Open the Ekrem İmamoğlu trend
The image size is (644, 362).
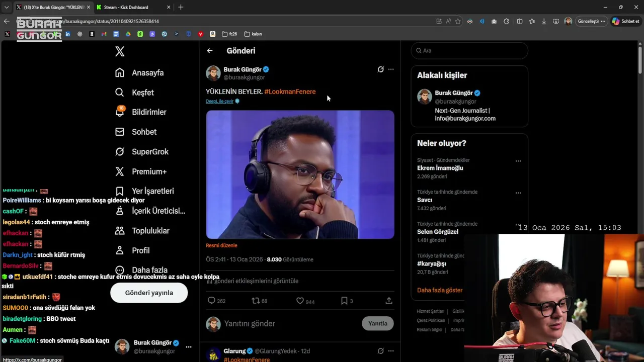pos(440,168)
